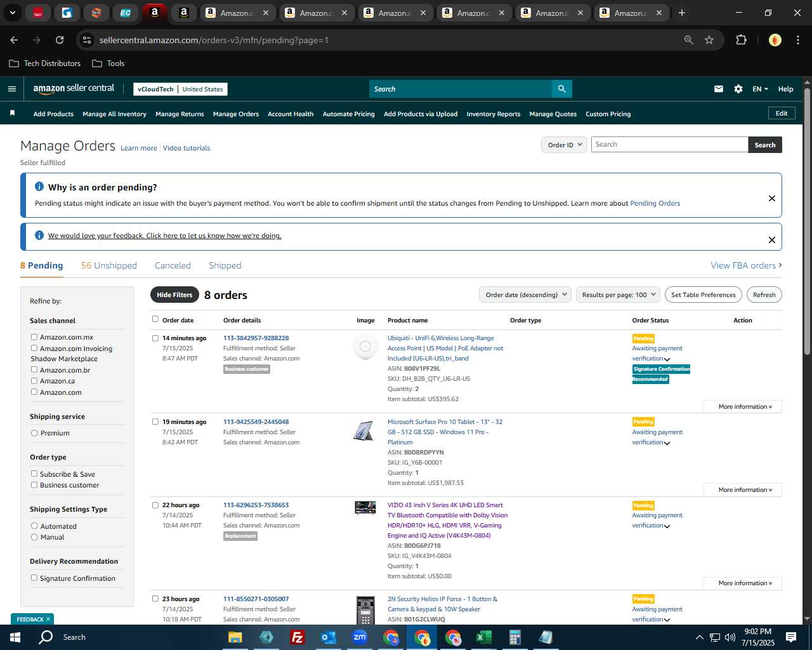Click the volume icon in system tray
The height and width of the screenshot is (650, 812).
point(730,637)
